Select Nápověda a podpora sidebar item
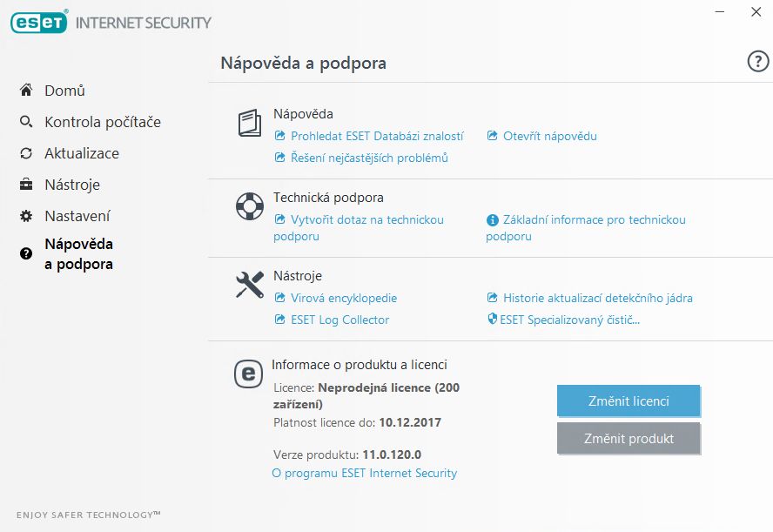Screen dimensions: 773x532 [x=78, y=254]
